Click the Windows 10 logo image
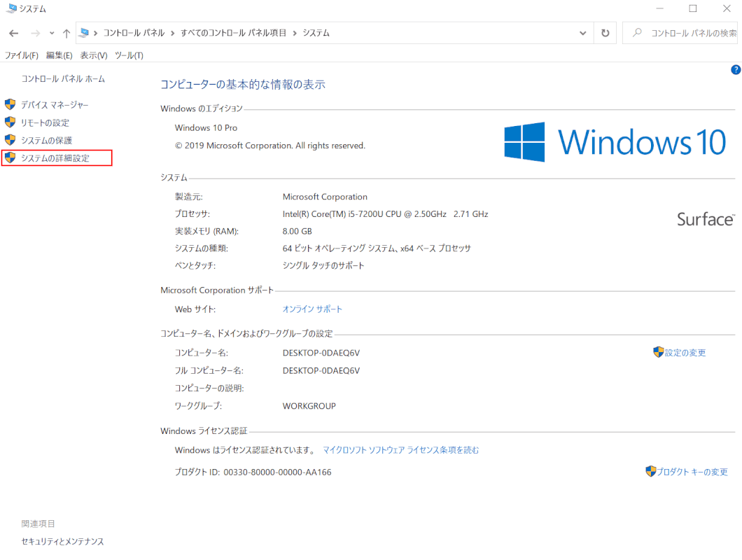The height and width of the screenshot is (560, 742). (x=615, y=142)
